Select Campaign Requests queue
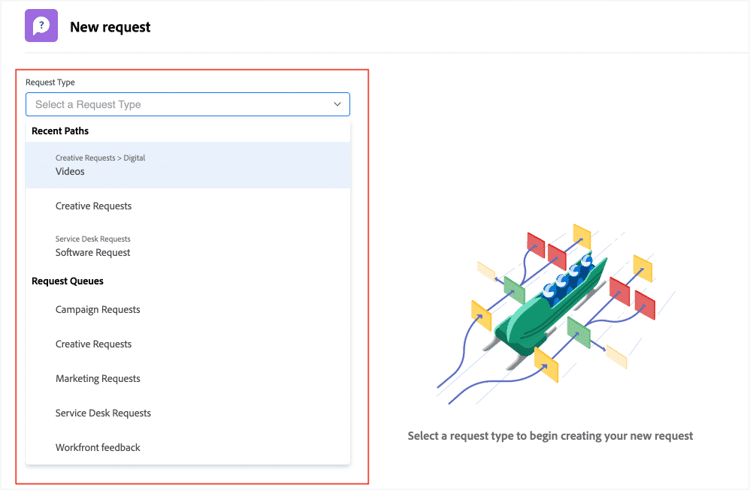 click(x=188, y=310)
